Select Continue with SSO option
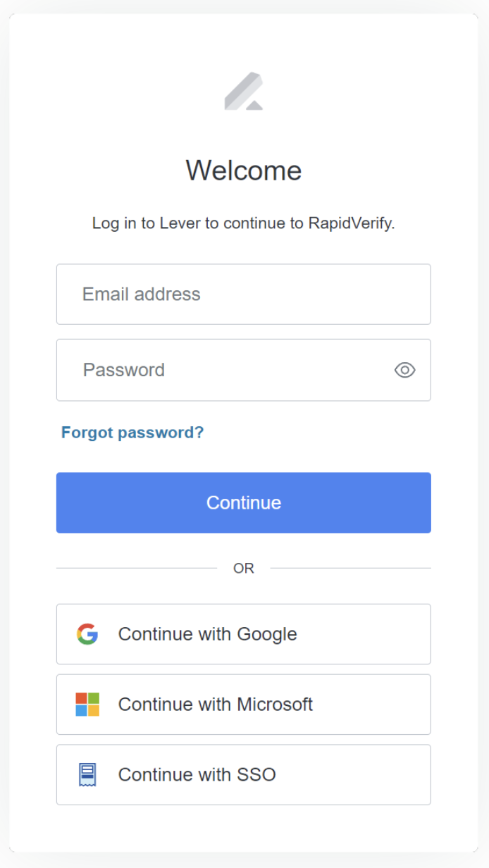Image resolution: width=489 pixels, height=868 pixels. [243, 775]
